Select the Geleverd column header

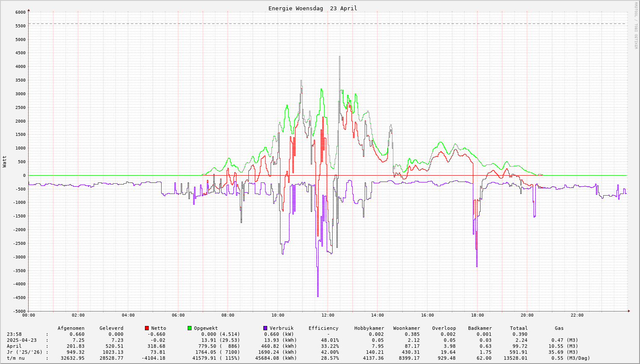point(111,328)
